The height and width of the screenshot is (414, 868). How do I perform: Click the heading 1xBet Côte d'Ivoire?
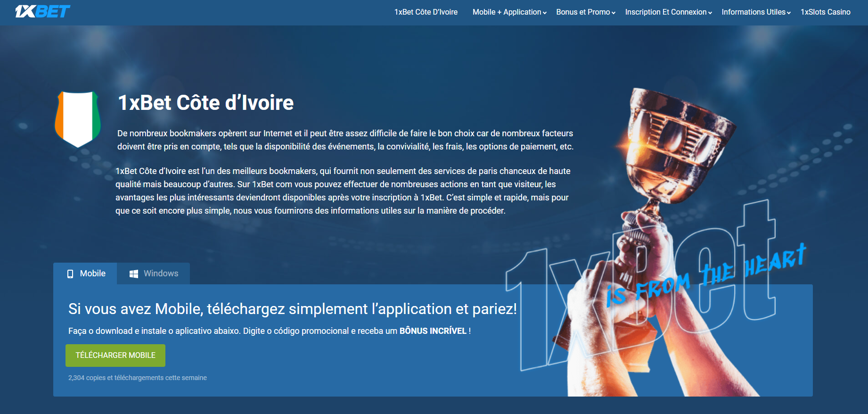205,103
